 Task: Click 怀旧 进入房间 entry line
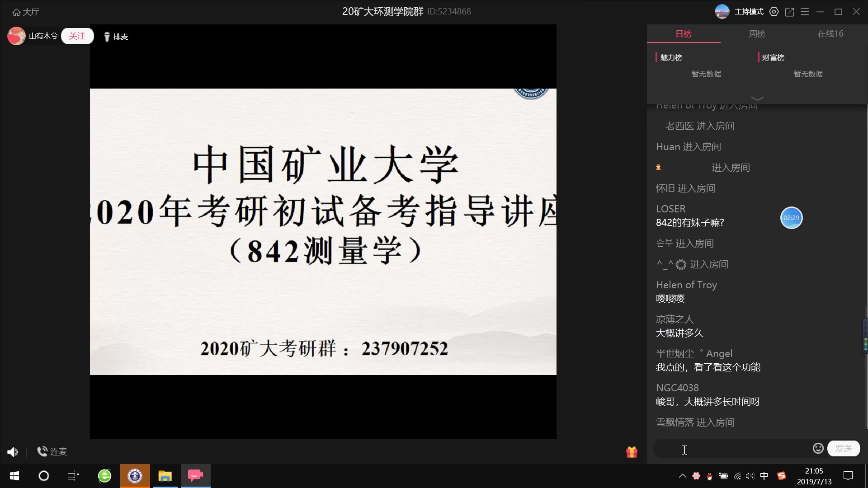pos(686,188)
